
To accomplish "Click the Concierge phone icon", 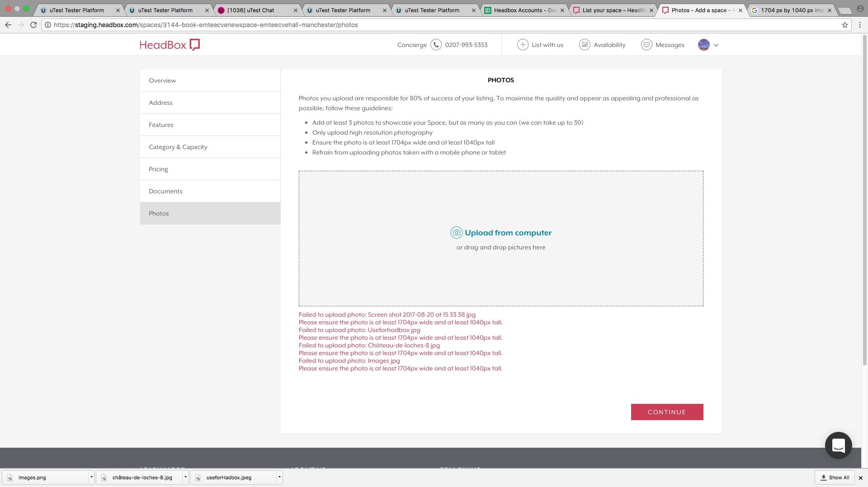I will [436, 45].
